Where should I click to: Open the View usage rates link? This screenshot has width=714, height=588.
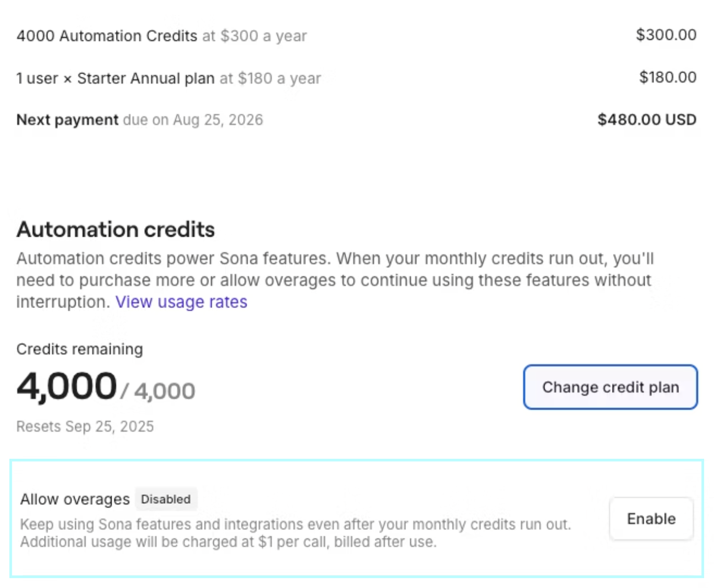[181, 301]
